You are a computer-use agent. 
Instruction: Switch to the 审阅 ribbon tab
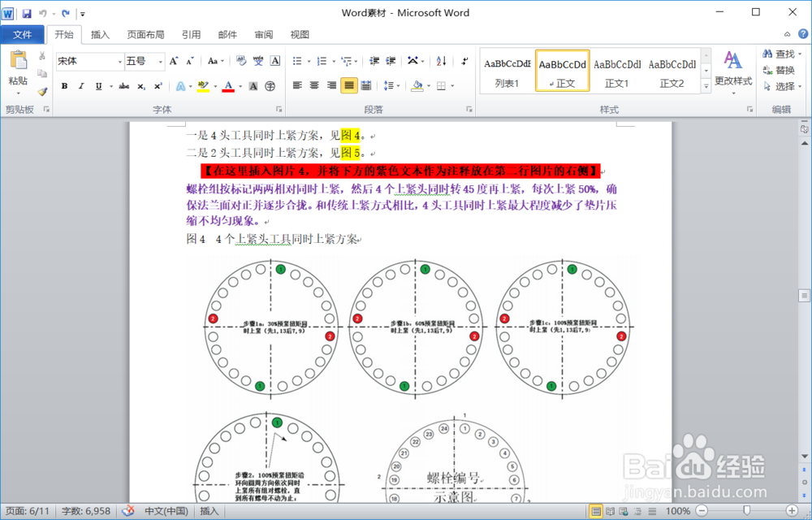click(x=264, y=35)
